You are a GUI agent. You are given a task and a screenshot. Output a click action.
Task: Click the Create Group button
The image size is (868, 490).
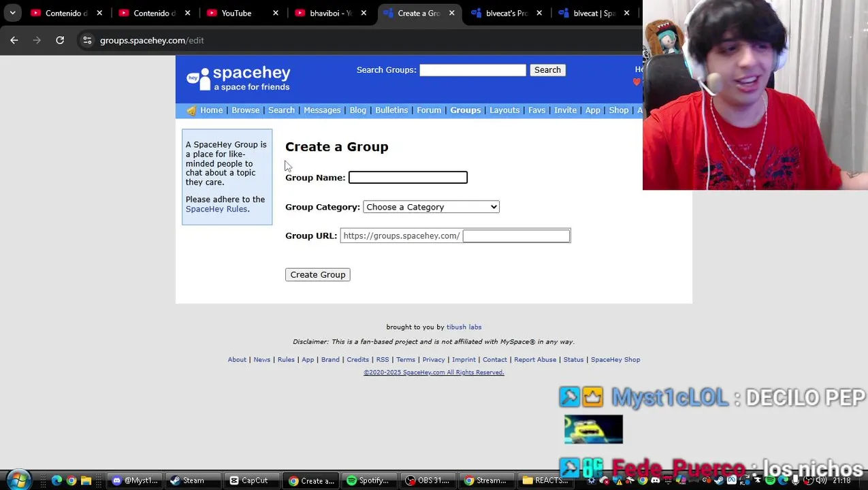[318, 275]
